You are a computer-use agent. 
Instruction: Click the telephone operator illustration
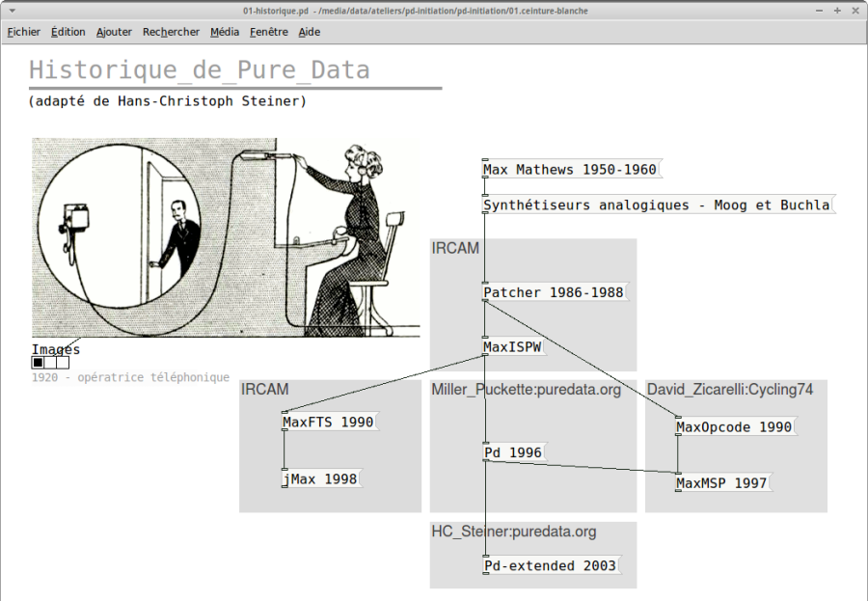click(x=226, y=237)
